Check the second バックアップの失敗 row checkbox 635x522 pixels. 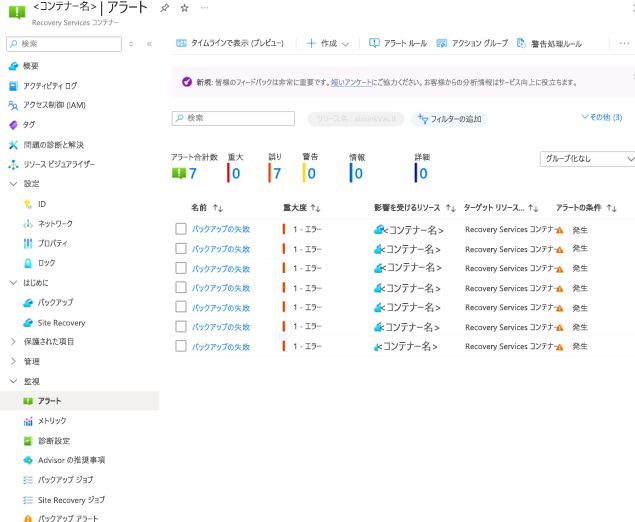pyautogui.click(x=181, y=248)
